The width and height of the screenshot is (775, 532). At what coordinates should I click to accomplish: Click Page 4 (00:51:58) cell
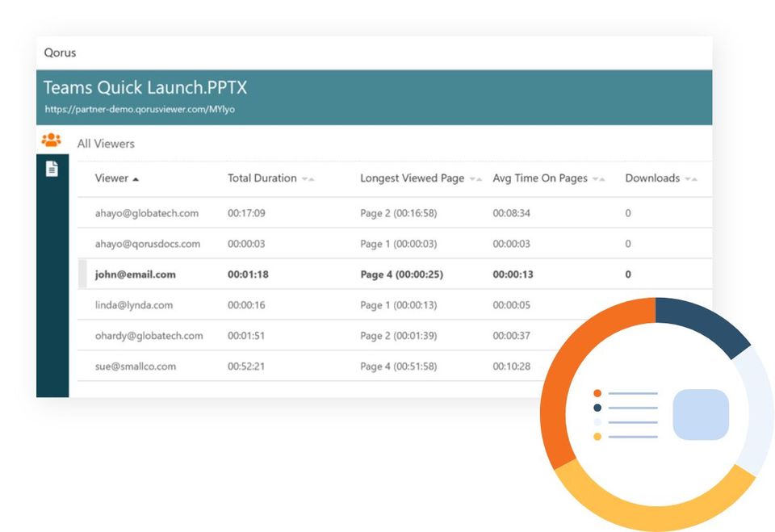398,367
